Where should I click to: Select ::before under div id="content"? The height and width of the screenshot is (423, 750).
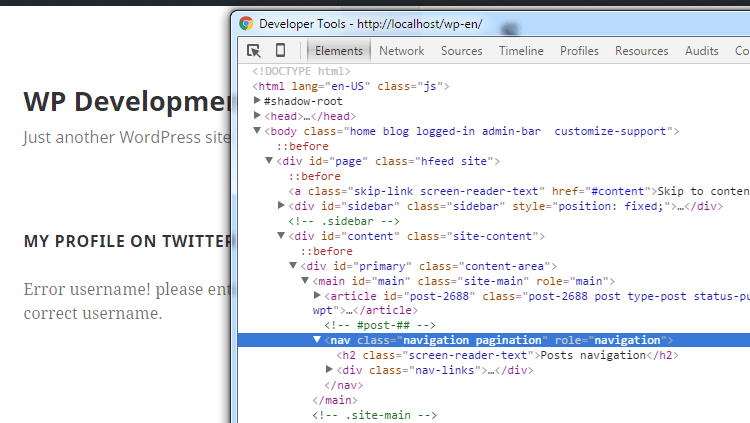(x=326, y=251)
